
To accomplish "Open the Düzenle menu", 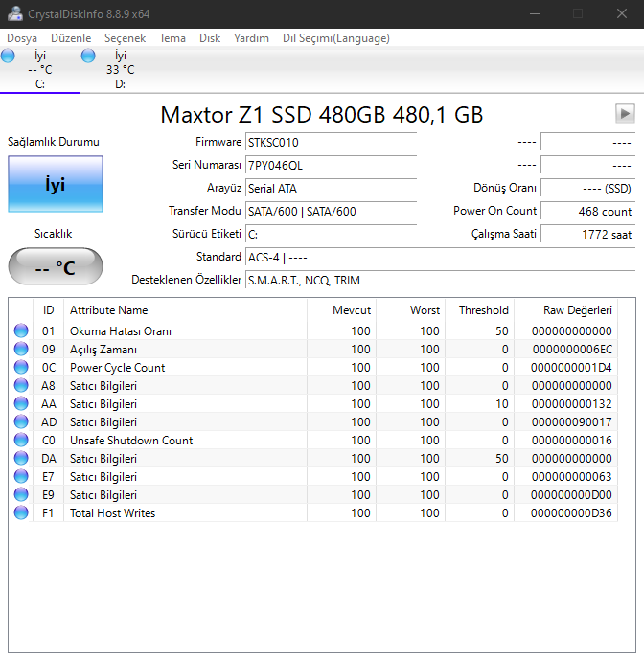I will click(71, 38).
